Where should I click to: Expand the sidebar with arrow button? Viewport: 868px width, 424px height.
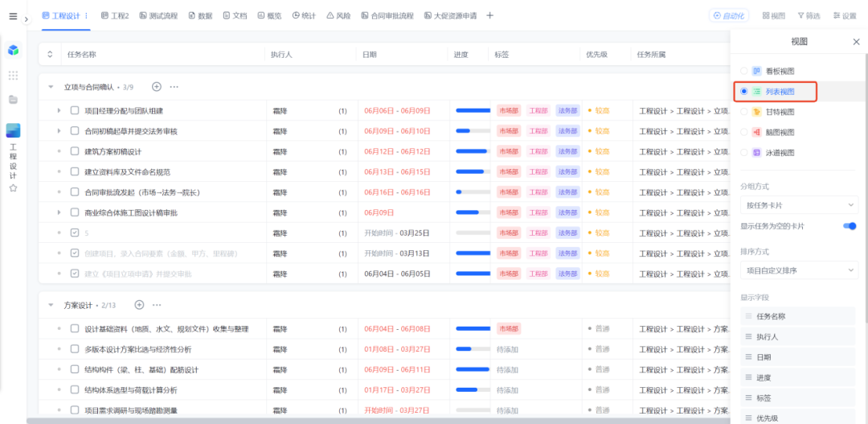(x=26, y=19)
